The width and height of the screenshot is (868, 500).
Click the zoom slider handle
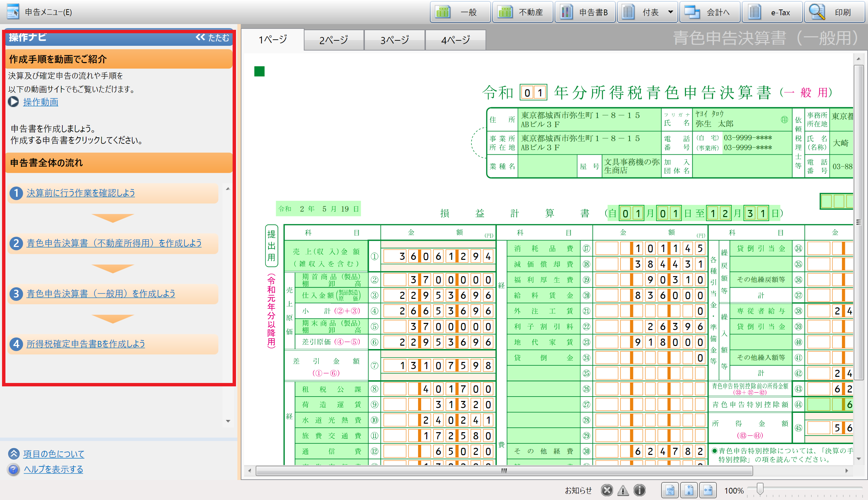coord(760,489)
